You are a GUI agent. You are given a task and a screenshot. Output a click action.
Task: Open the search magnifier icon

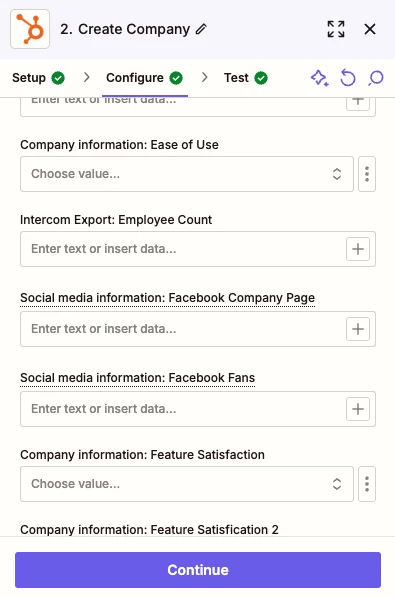click(376, 78)
